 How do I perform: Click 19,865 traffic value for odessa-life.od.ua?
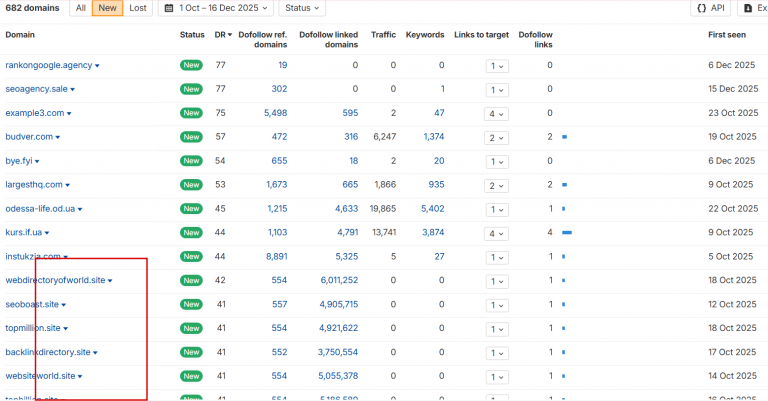[383, 209]
